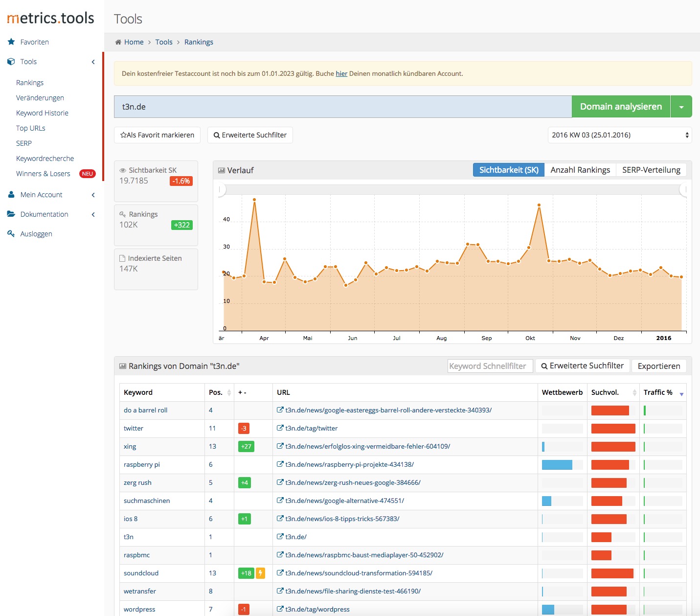Sort table by Traffic % column arrow
700x616 pixels.
tap(681, 394)
